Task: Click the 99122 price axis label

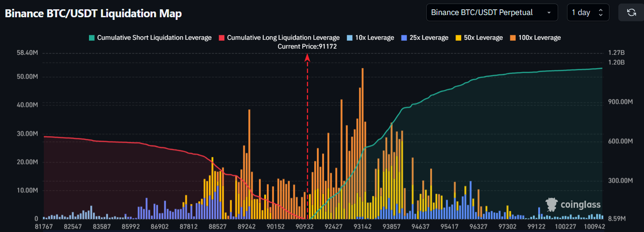Action: (536, 226)
